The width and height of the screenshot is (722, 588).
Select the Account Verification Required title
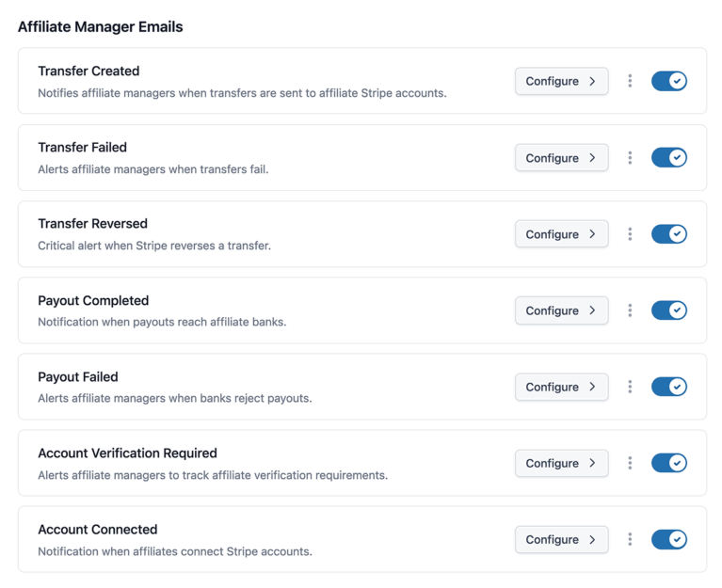tap(127, 453)
